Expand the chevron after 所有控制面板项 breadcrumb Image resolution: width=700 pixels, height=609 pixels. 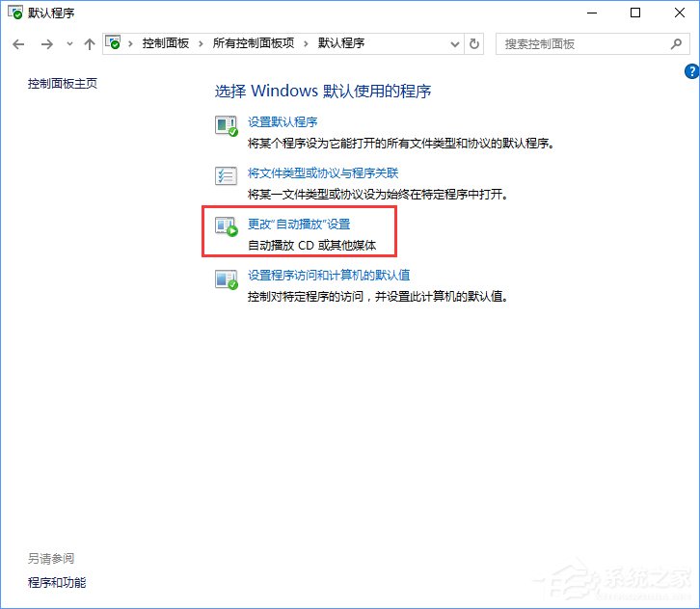(306, 43)
